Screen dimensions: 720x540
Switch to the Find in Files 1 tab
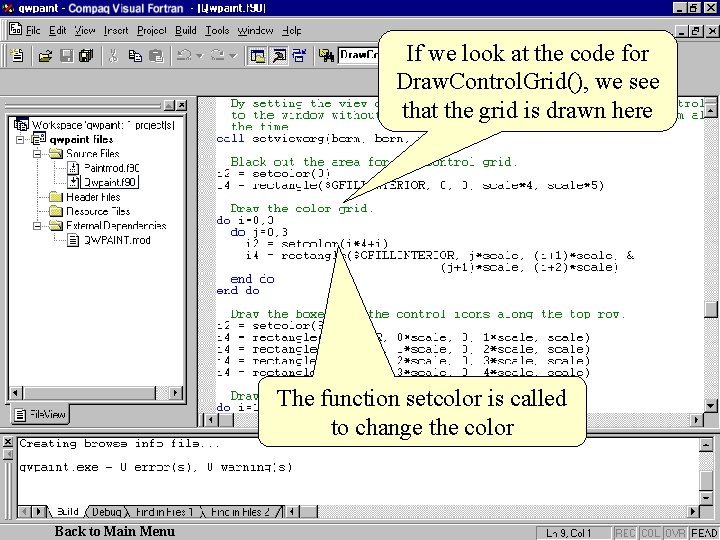[164, 512]
